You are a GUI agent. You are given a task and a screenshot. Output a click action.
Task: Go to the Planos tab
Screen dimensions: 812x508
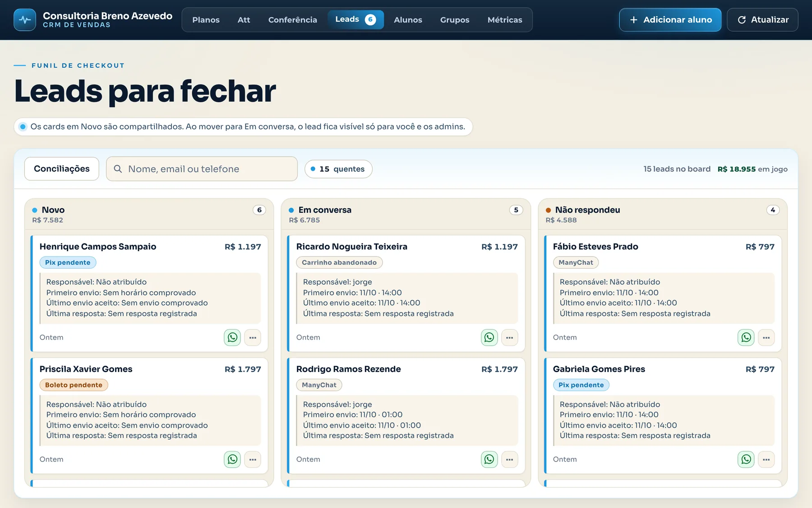(206, 20)
